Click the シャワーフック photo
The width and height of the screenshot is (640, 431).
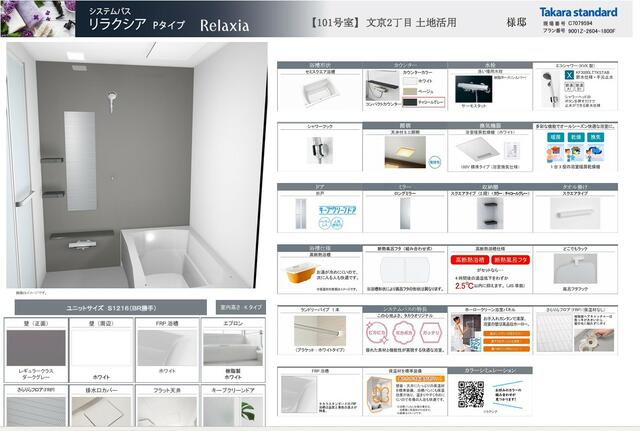[320, 150]
